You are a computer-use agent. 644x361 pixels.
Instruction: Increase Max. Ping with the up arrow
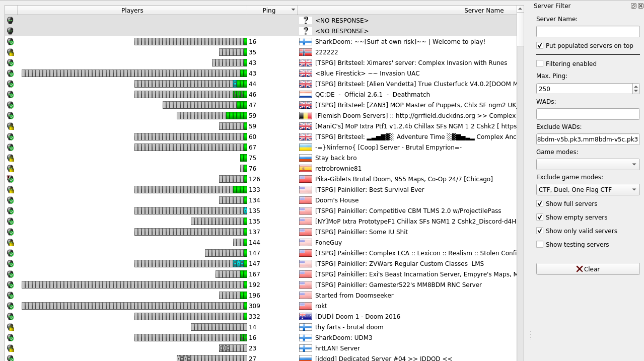coord(636,86)
